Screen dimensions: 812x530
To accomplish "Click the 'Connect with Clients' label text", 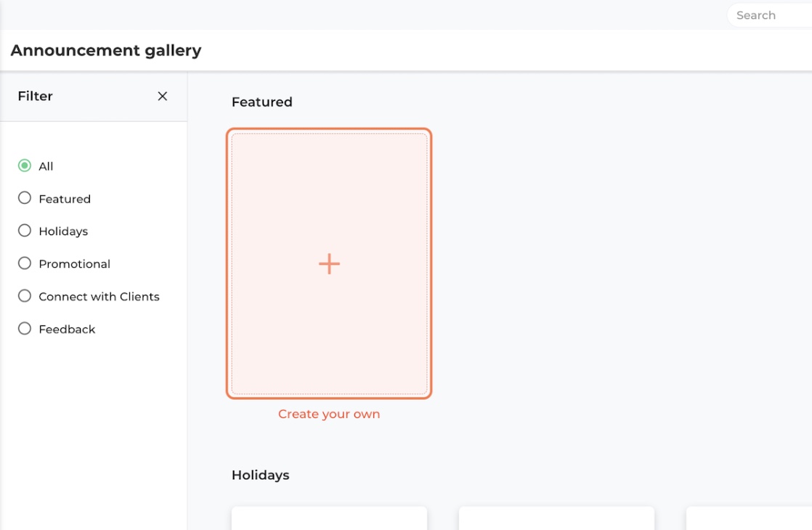I will pyautogui.click(x=99, y=296).
